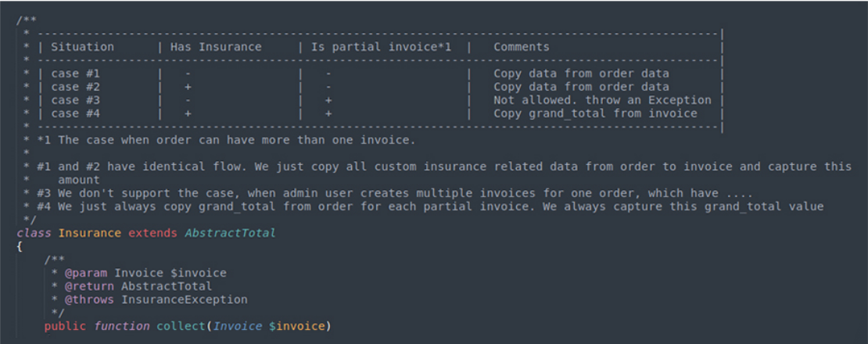Image resolution: width=868 pixels, height=344 pixels.
Task: Click the function keyword before collect
Action: click(x=121, y=325)
